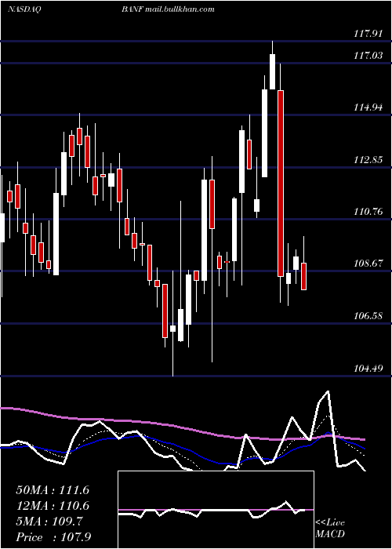Viewport: 392px width, 549px height.
Task: Click the 12MA : 110.6 readout
Action: pos(53,506)
